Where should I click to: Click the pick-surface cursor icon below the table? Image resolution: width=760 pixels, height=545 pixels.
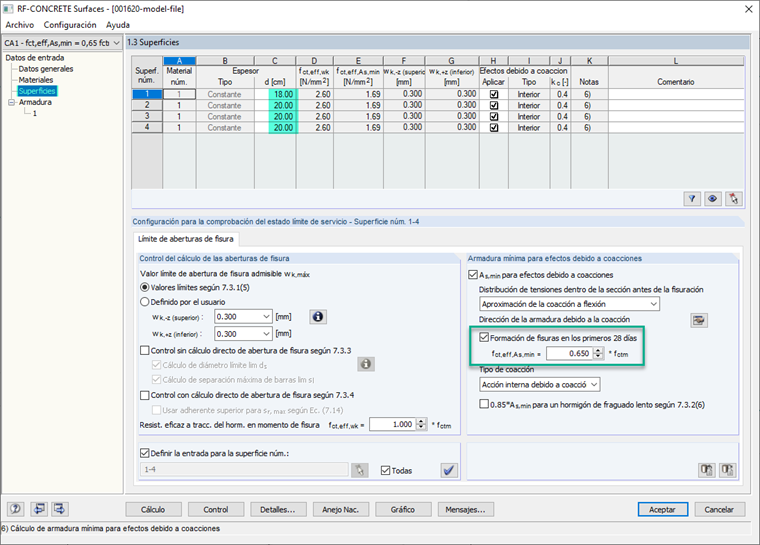tap(733, 198)
